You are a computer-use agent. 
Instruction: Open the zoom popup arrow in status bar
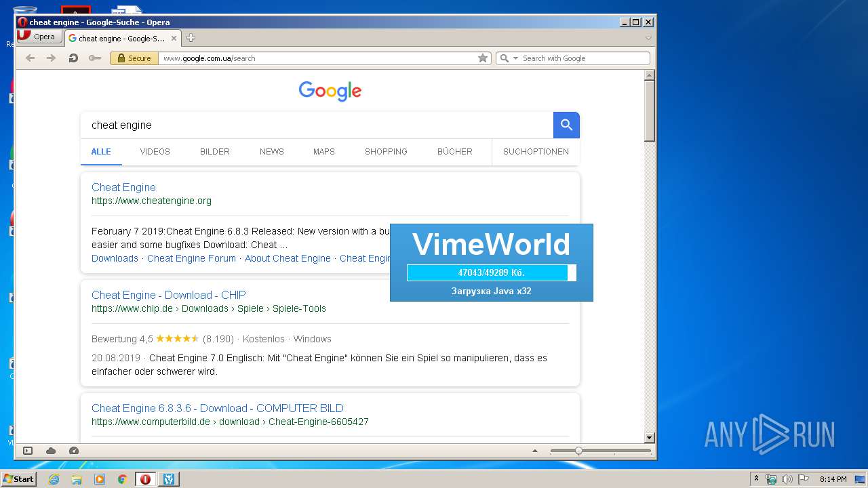coord(535,451)
